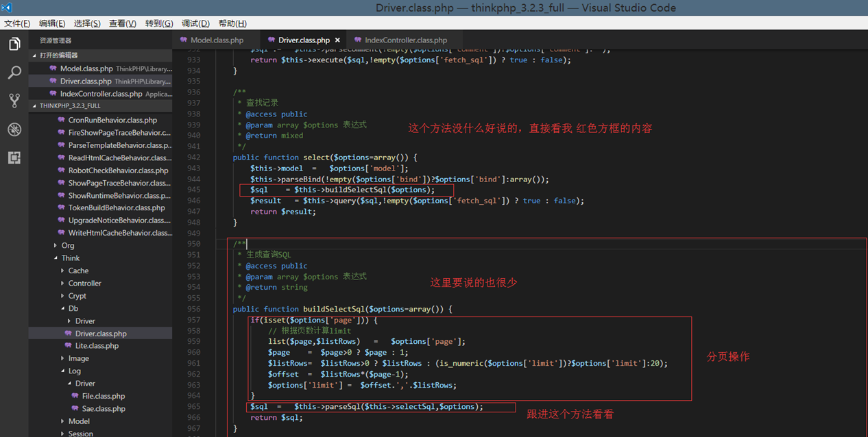Open the Explorer activity bar icon
Screen dimensions: 868x437
[14, 45]
